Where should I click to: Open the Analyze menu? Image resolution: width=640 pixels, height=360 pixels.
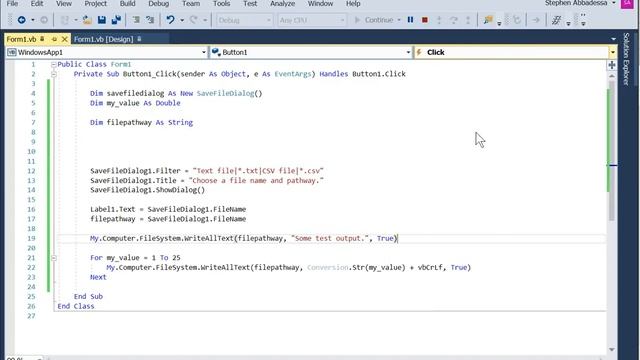282,4
